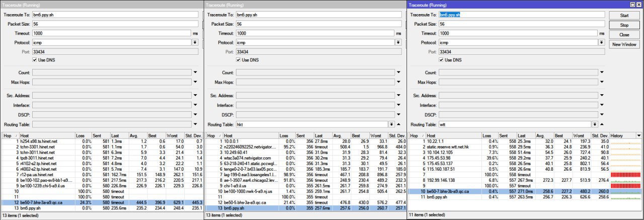Image resolution: width=644 pixels, height=220 pixels.
Task: Sort by Hop column in hkt window
Action: pyautogui.click(x=213, y=136)
